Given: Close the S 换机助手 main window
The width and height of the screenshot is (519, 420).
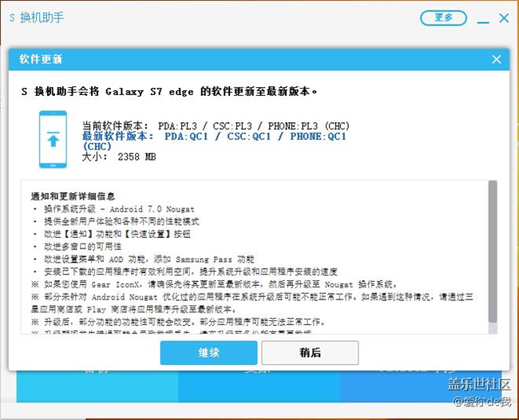Looking at the screenshot, I should 504,18.
